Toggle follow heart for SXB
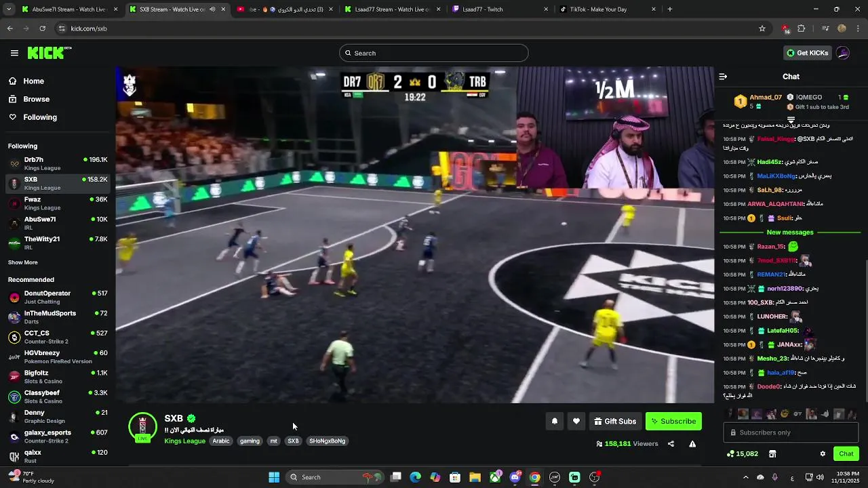This screenshot has width=868, height=488. click(x=576, y=422)
